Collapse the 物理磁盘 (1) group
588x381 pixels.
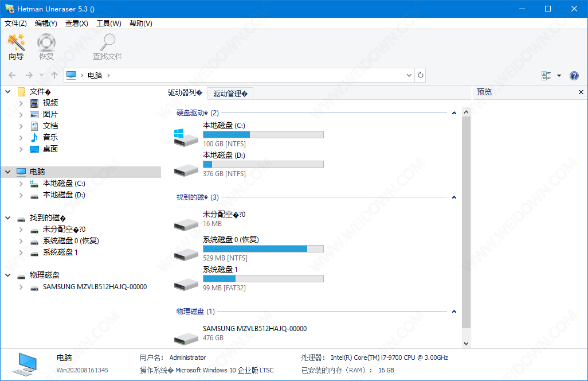(x=454, y=312)
